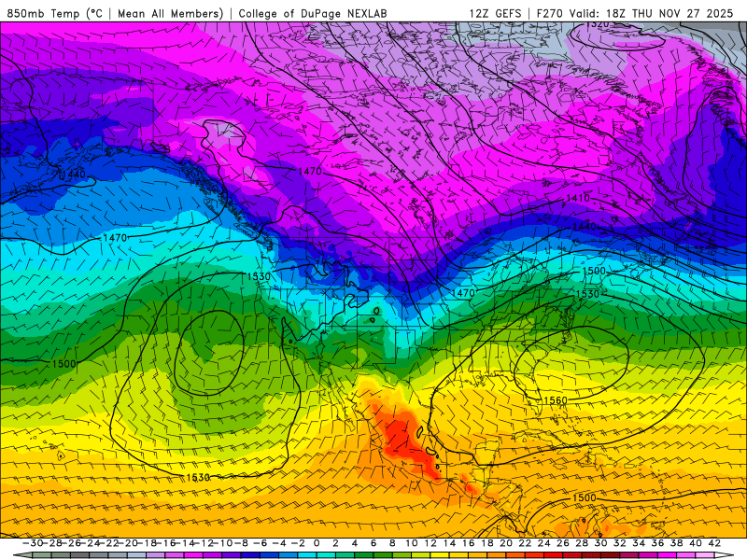747x560 pixels.
Task: Click the "F270" forecast hour text
Action: click(x=549, y=13)
